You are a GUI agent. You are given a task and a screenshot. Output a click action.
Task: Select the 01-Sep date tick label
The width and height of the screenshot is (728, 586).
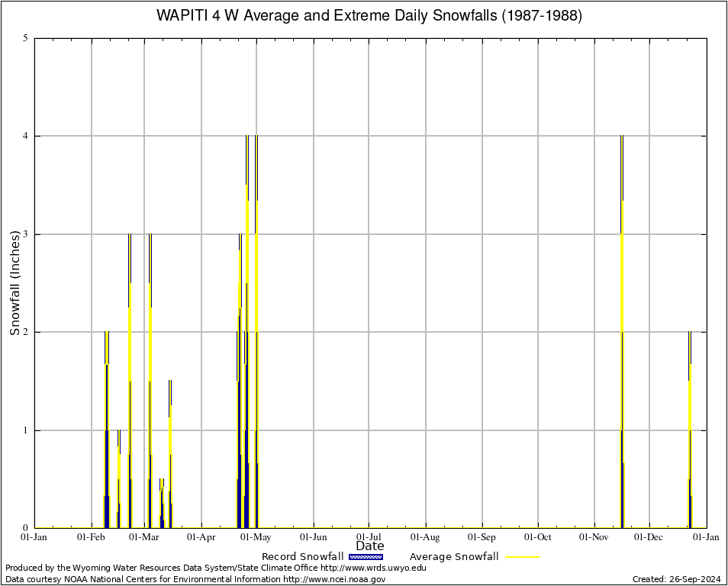482,537
